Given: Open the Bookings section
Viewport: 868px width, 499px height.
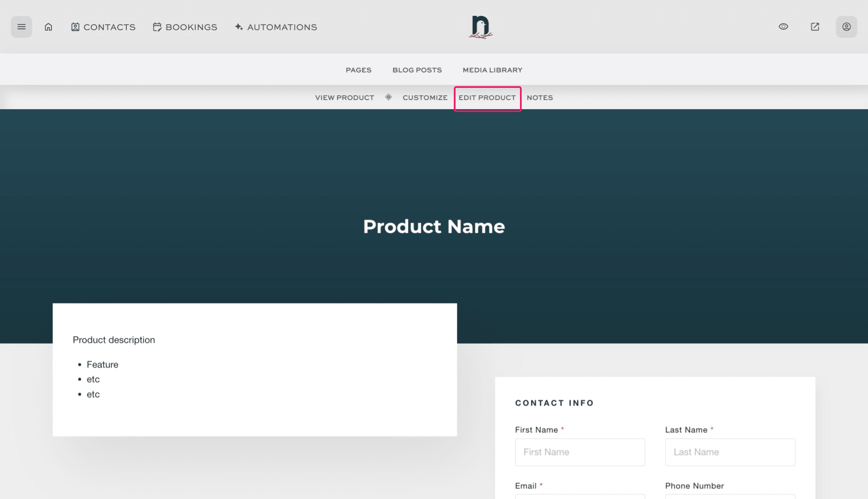Looking at the screenshot, I should pyautogui.click(x=185, y=27).
